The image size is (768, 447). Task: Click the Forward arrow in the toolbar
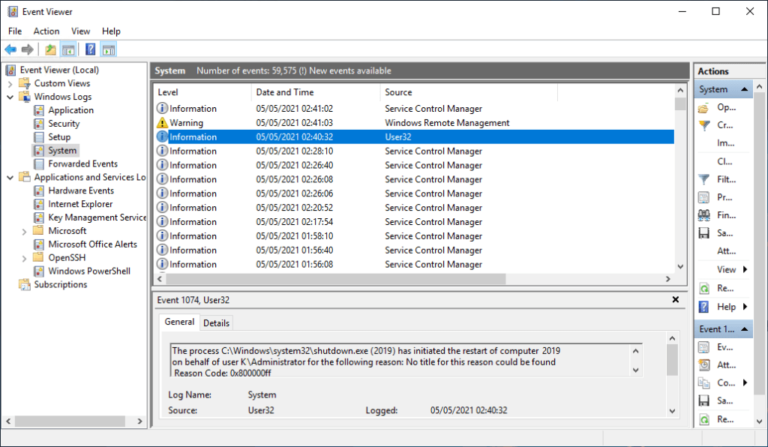click(x=28, y=49)
